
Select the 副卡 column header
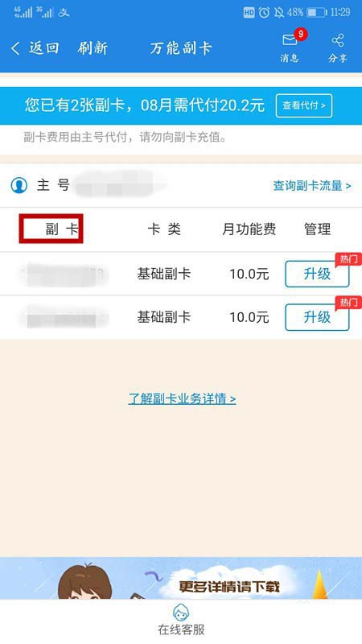point(62,229)
